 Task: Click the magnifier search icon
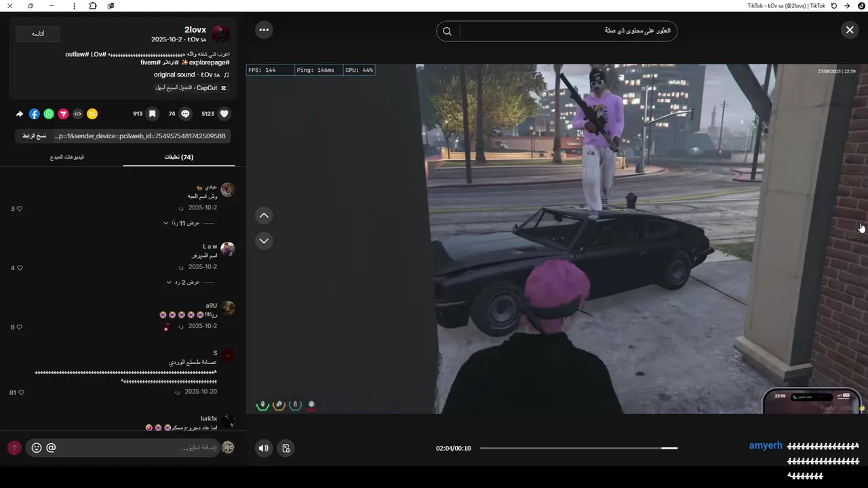(447, 31)
